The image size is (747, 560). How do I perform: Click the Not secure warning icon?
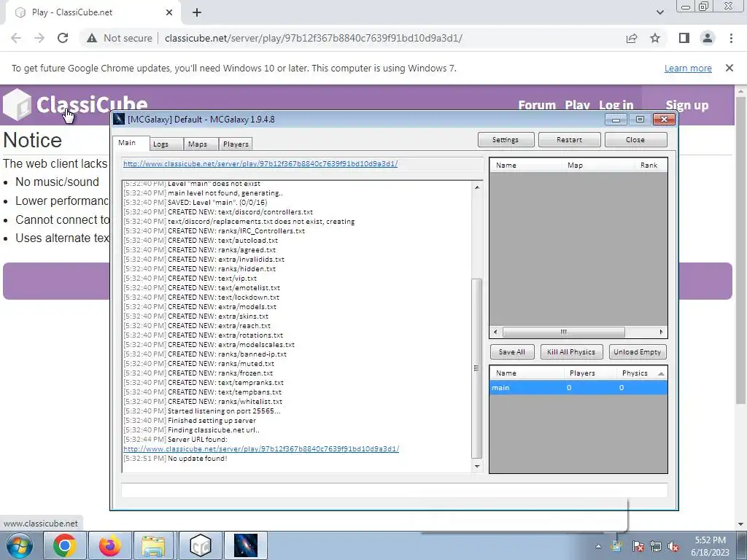92,38
